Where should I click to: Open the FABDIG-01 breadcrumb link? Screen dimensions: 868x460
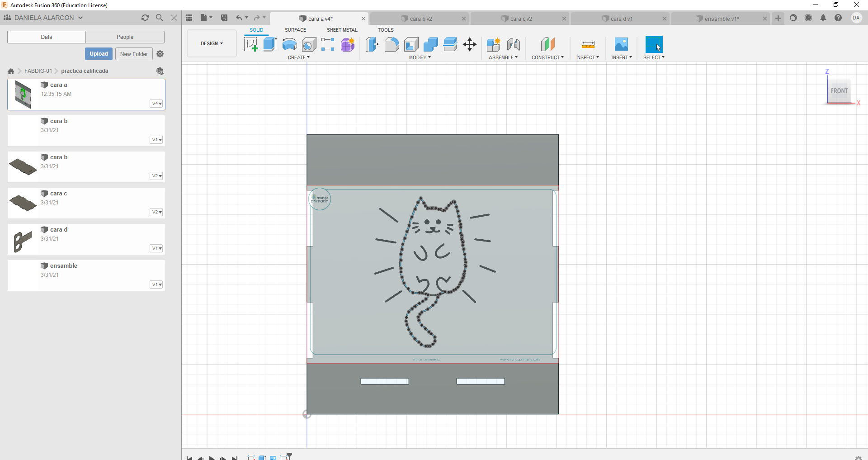(x=38, y=71)
